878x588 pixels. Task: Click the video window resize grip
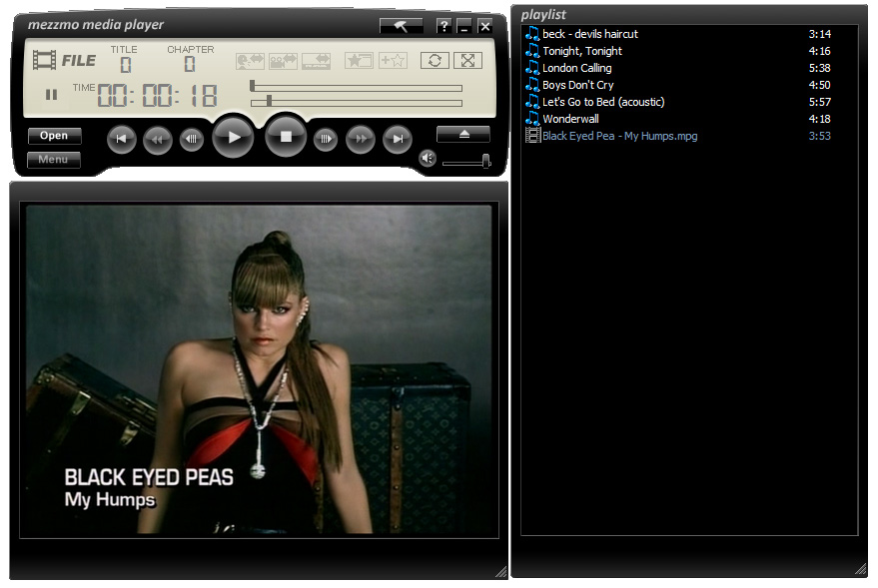(x=501, y=571)
